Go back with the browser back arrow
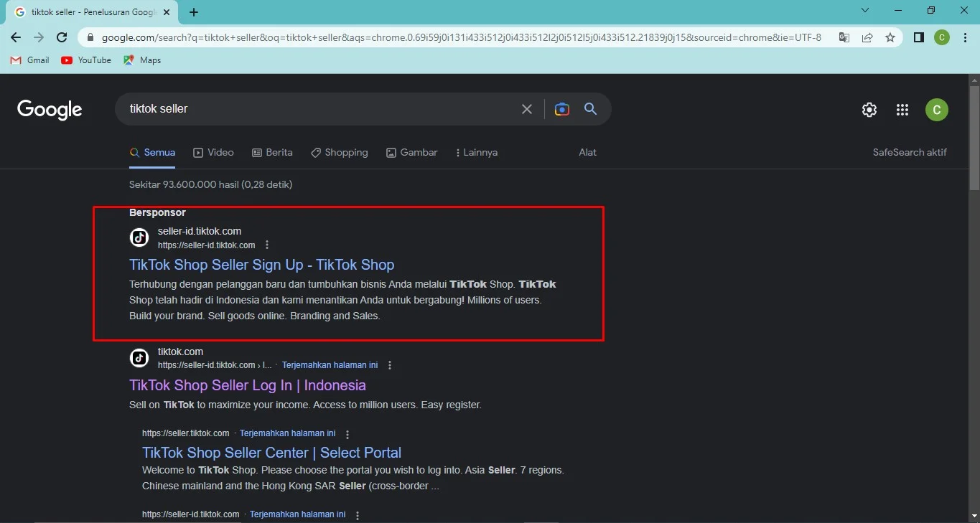 point(16,37)
